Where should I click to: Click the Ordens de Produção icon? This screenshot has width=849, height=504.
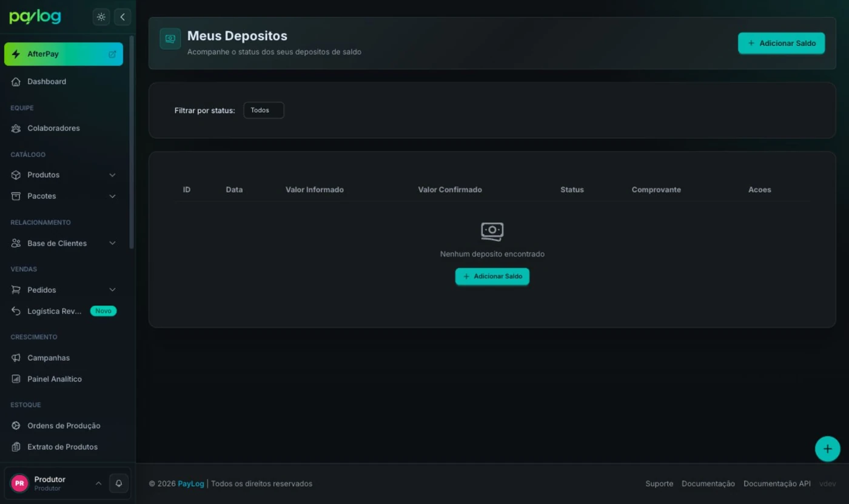[x=16, y=426]
